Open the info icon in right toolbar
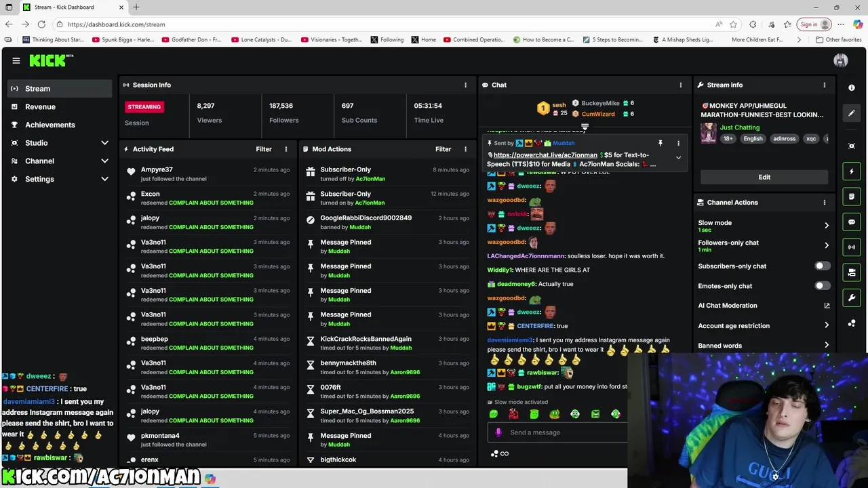 click(852, 88)
